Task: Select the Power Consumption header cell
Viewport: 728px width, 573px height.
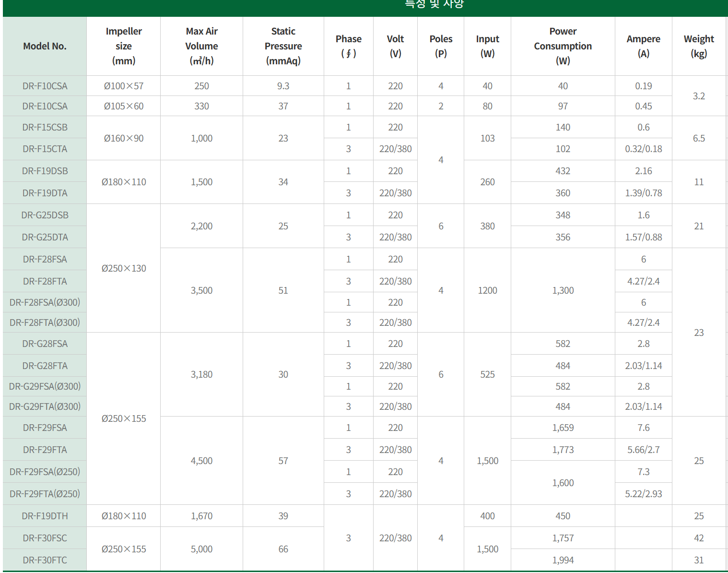Action: click(563, 46)
